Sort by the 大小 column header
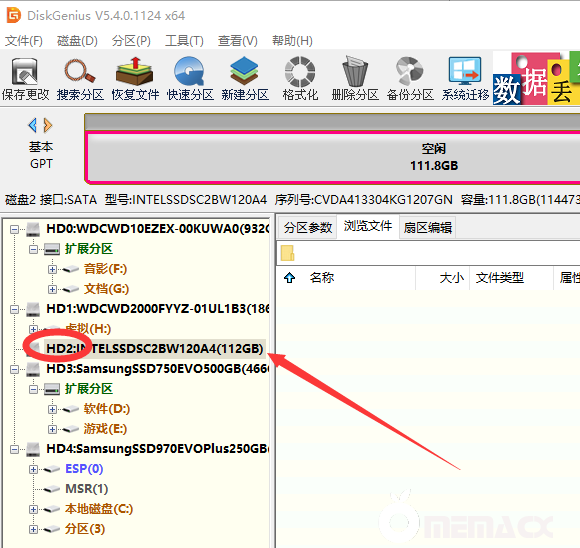The width and height of the screenshot is (580, 548). 451,278
